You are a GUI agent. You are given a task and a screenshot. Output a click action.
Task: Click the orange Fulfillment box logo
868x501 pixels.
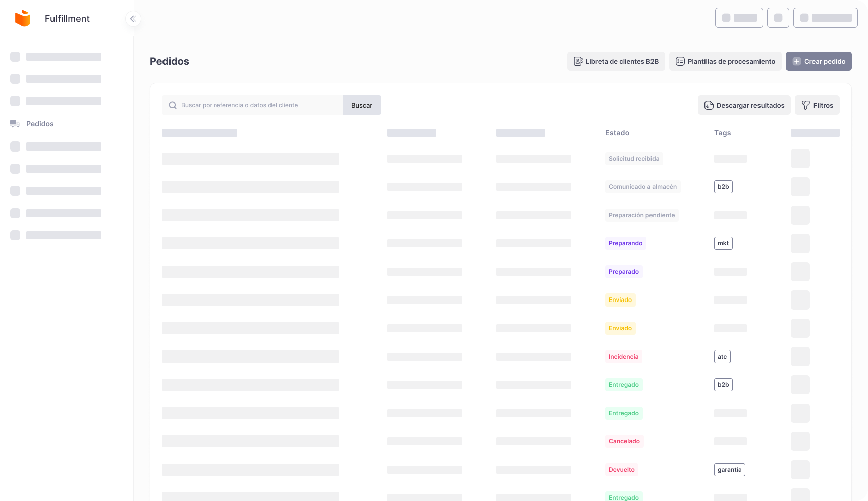[23, 18]
